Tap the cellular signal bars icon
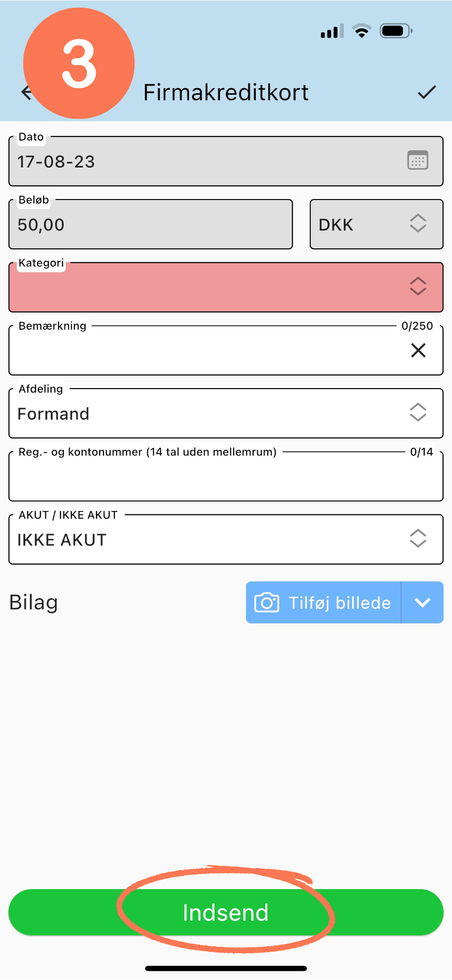452x980 pixels. [332, 31]
